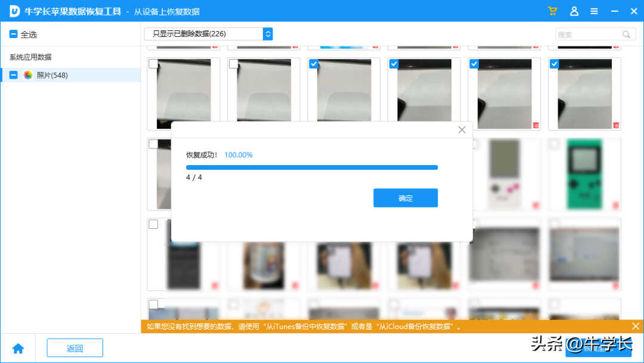Uncheck the fourth photo in first row
Viewport: 644px width, 363px height.
(394, 64)
